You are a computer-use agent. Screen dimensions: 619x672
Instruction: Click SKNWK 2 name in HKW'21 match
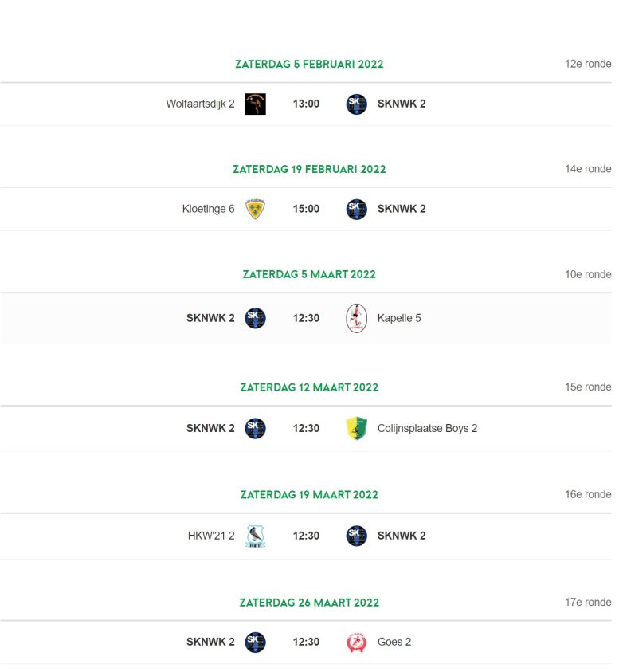(402, 536)
